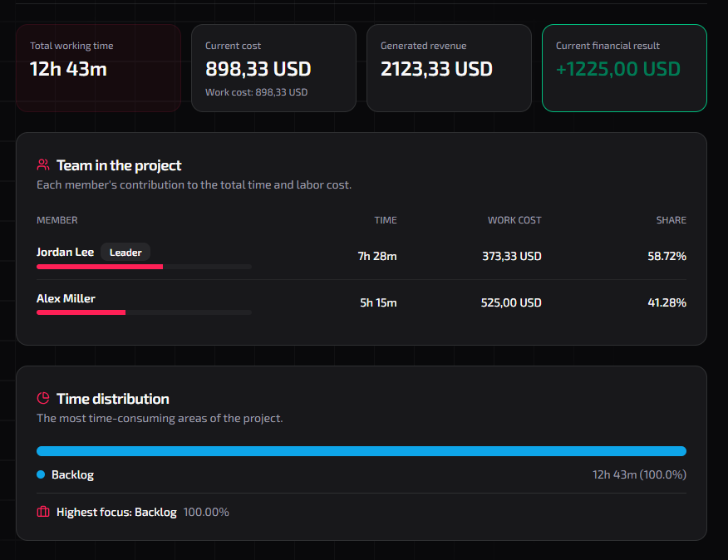Screen dimensions: 728x560
Task: Click Alex Miller's pink progress bar
Action: pos(81,312)
